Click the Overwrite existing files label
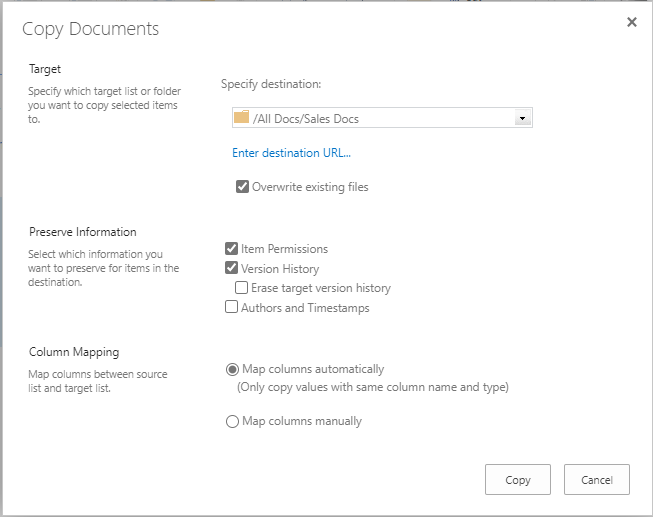 click(x=310, y=187)
